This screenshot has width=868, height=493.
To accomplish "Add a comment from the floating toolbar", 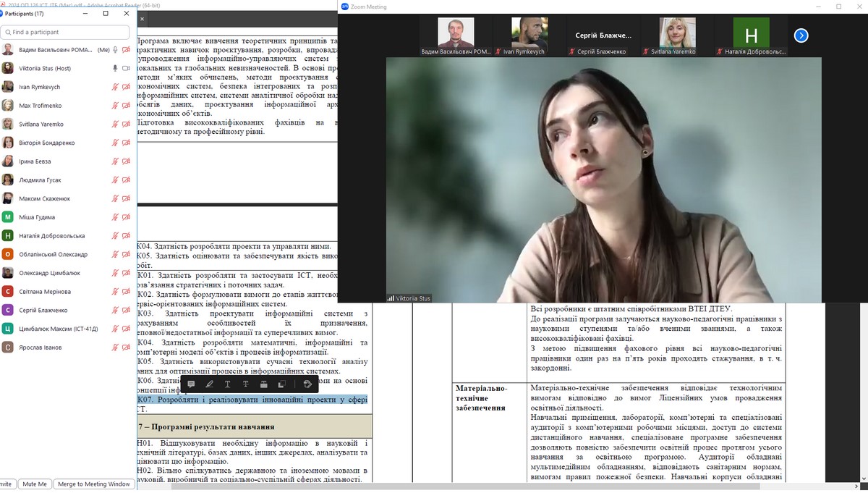I will (191, 384).
